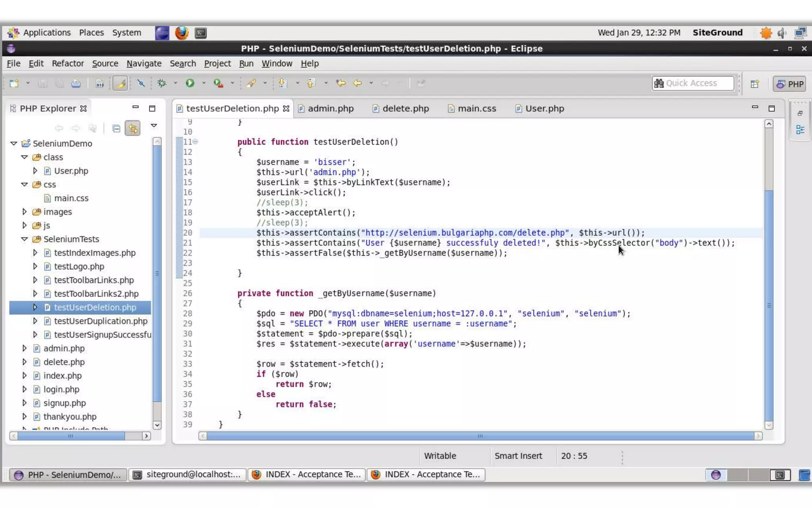Click the green Run button in toolbar

tap(190, 83)
